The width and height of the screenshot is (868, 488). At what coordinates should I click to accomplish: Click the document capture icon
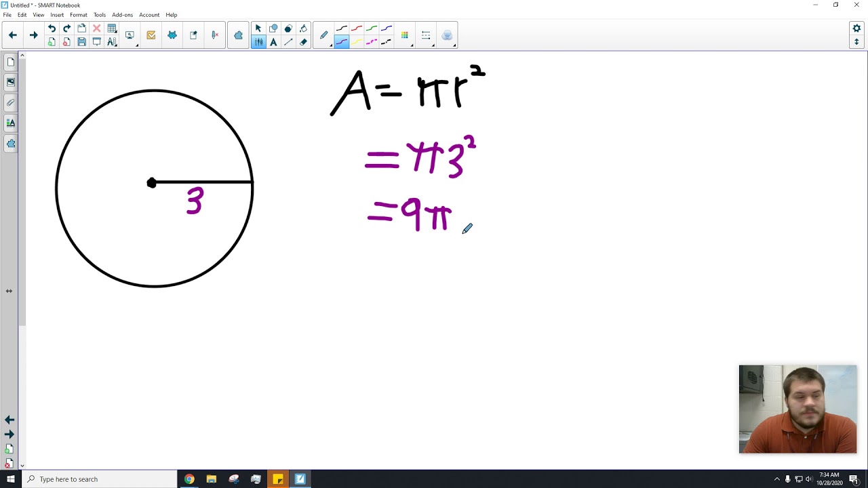[x=193, y=35]
